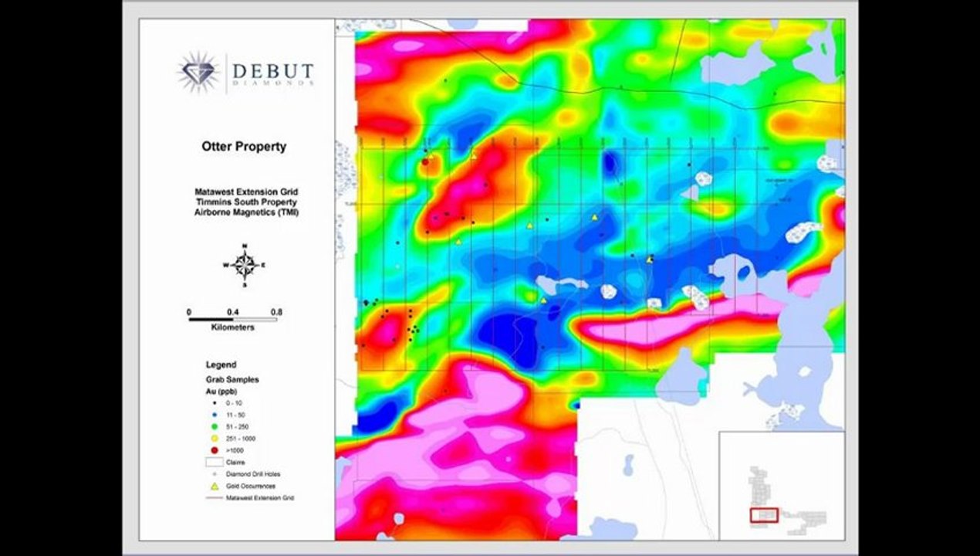Screen dimensions: 980x556
Task: Click the Claims rectangle legend symbol
Action: (x=213, y=463)
